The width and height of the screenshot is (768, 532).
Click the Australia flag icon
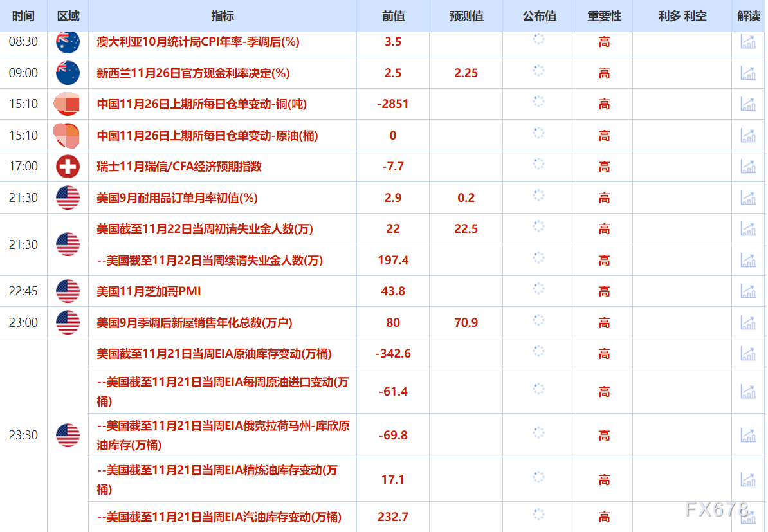click(67, 41)
